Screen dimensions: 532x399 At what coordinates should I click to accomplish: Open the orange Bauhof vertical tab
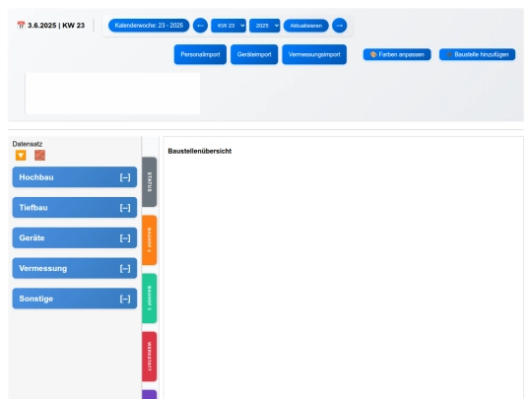point(150,240)
